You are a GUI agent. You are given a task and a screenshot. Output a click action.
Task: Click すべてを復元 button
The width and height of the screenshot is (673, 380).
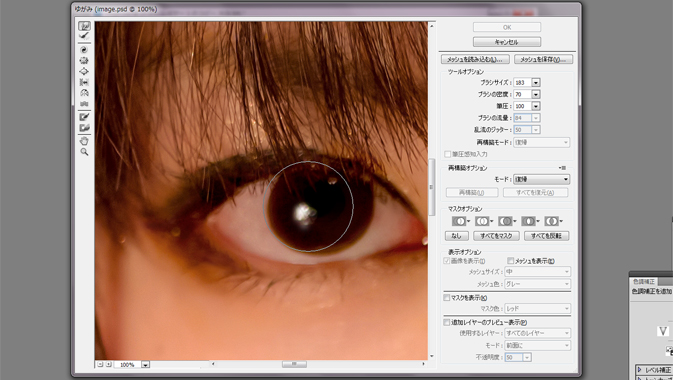(536, 192)
